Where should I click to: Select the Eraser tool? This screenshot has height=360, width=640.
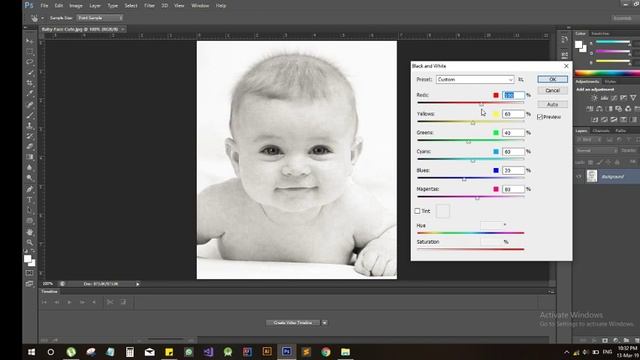click(x=29, y=147)
